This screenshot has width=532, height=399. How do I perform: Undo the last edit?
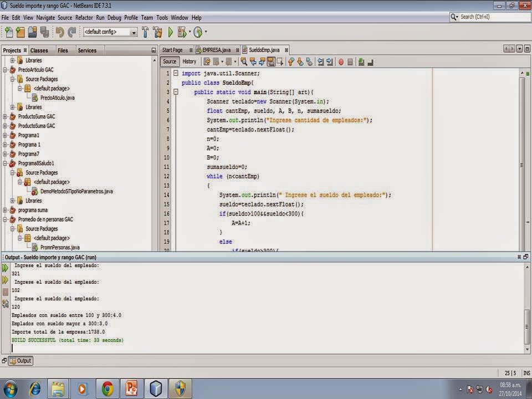point(59,32)
